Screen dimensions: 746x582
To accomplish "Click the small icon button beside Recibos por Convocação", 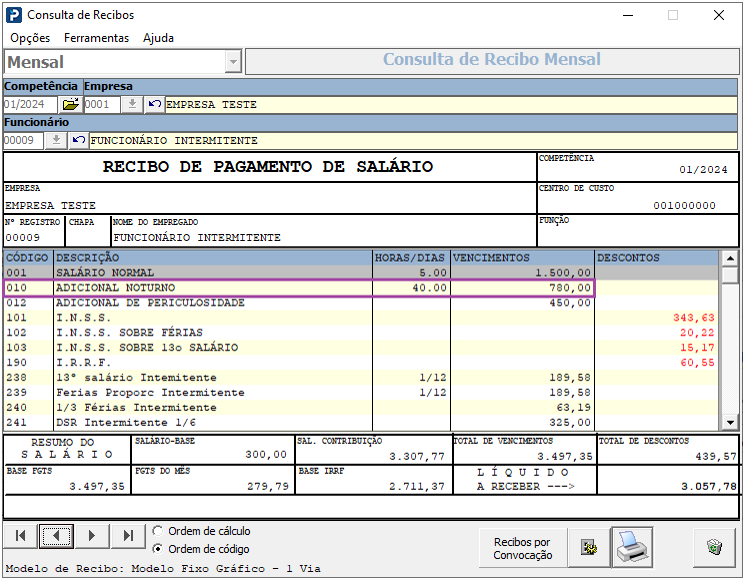I will coord(589,548).
